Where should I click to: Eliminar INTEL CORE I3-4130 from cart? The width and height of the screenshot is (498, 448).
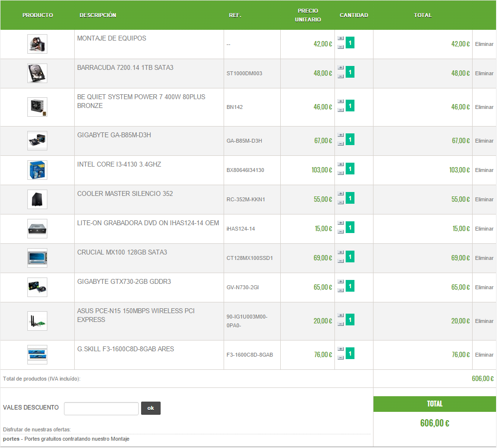(484, 171)
